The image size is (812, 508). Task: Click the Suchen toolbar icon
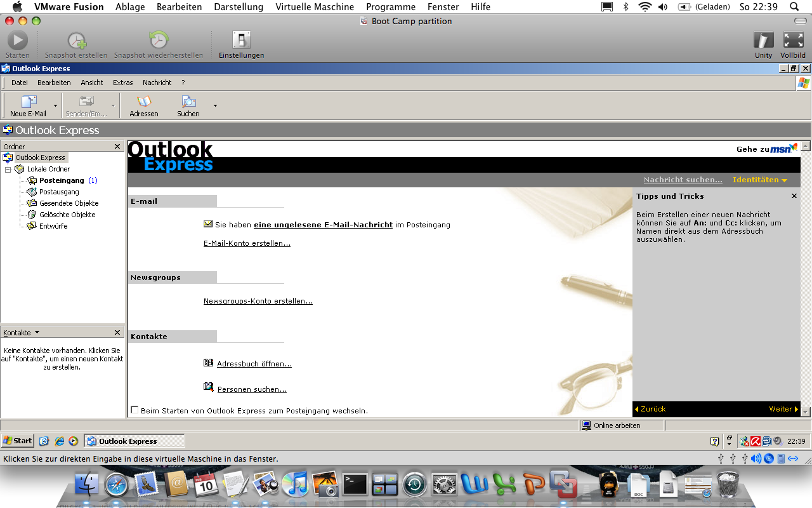188,102
